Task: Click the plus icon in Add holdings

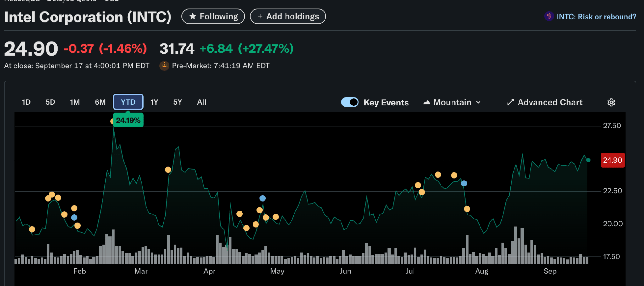Action: pos(260,16)
